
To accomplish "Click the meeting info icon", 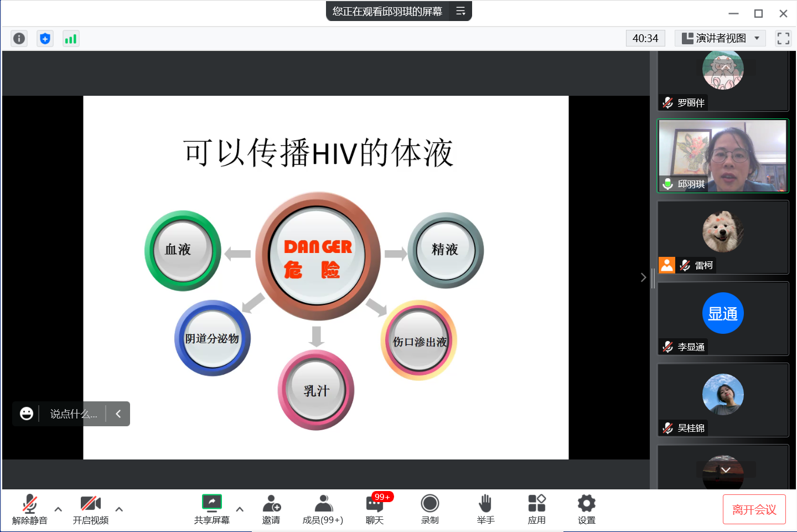I will coord(19,38).
